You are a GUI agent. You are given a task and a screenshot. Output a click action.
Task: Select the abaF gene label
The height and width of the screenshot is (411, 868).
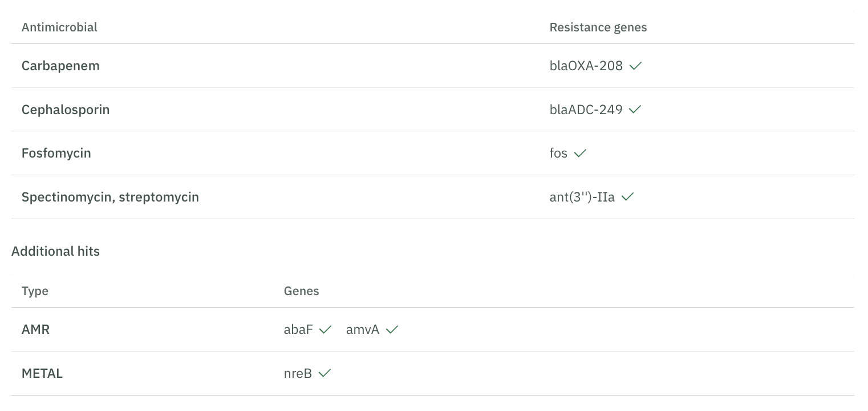(298, 329)
